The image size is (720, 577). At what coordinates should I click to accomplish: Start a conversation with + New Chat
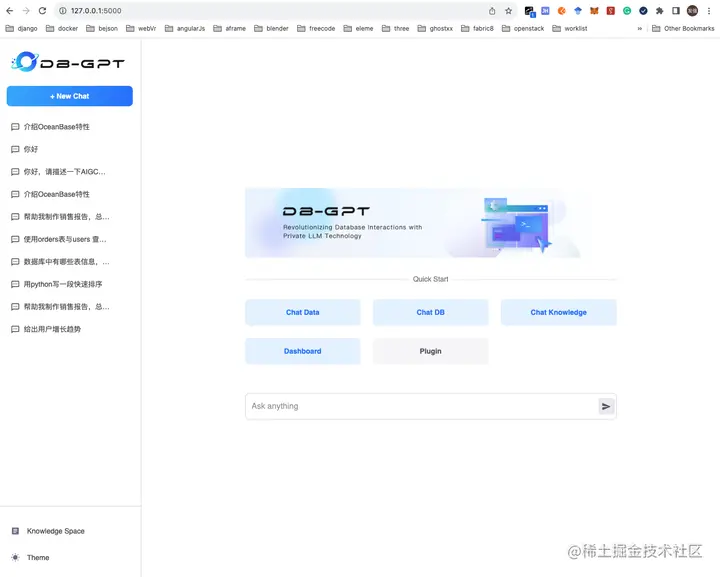coord(70,96)
